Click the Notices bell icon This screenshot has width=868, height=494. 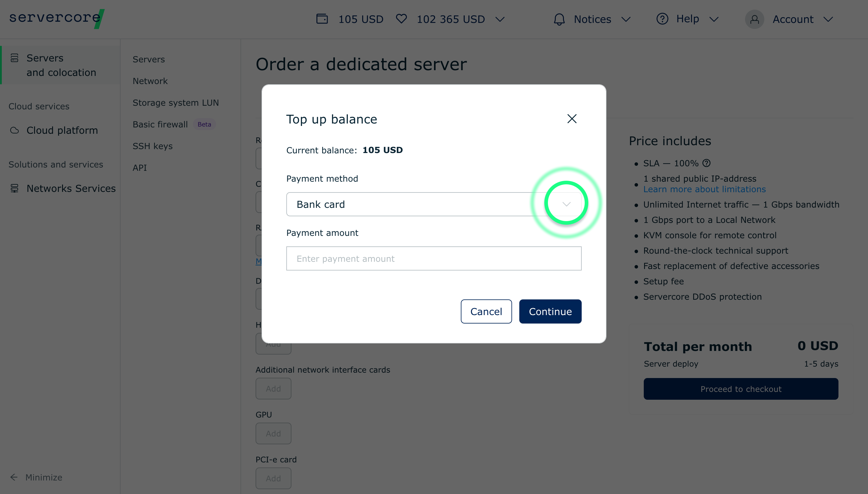click(559, 19)
